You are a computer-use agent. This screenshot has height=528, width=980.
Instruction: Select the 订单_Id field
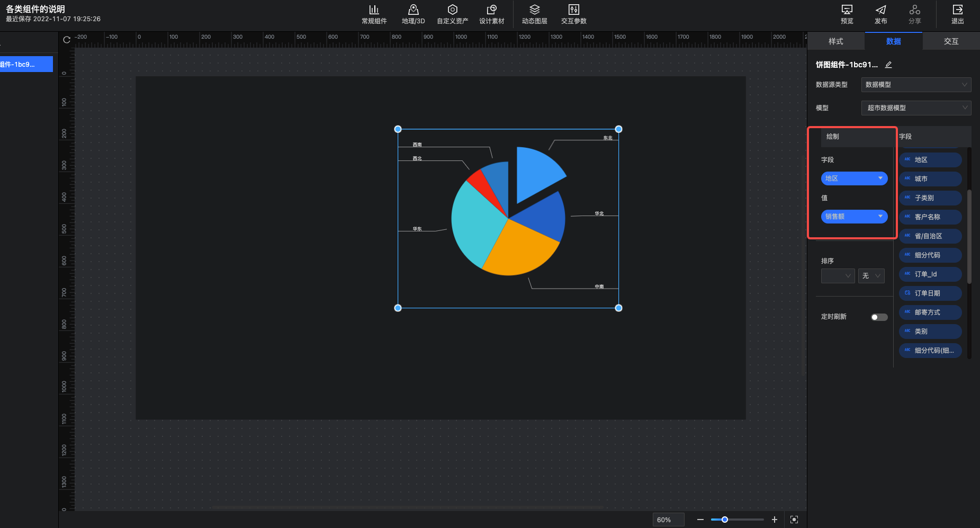(930, 274)
